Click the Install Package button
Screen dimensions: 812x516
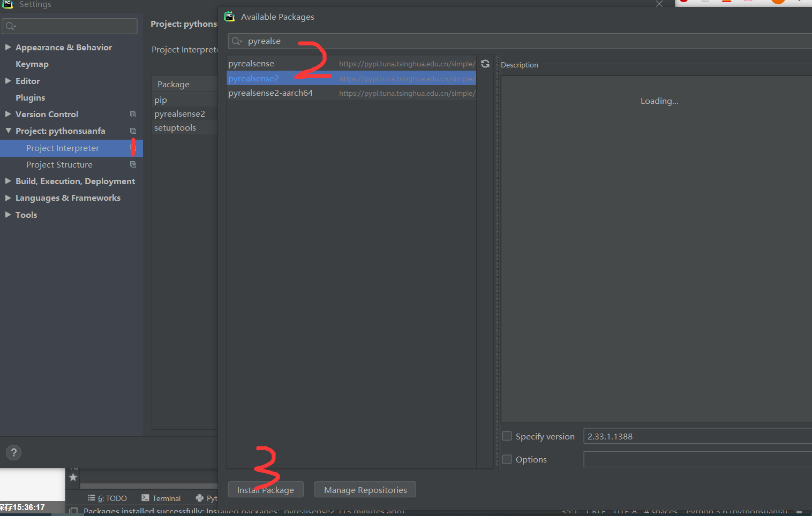[x=266, y=489]
